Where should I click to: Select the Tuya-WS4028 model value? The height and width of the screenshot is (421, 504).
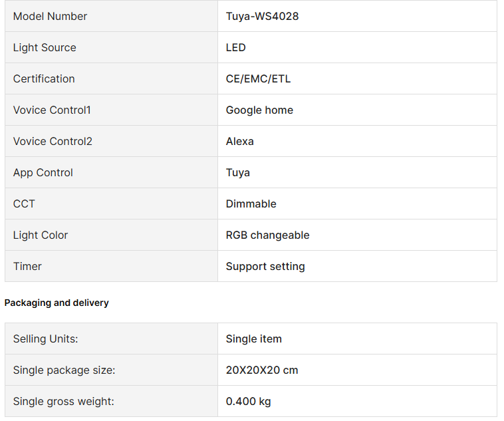(x=262, y=16)
